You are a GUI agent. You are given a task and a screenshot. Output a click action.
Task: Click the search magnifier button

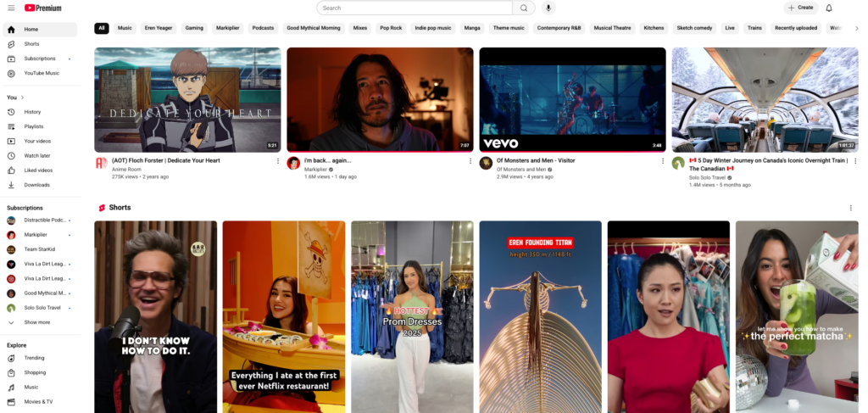tap(524, 8)
